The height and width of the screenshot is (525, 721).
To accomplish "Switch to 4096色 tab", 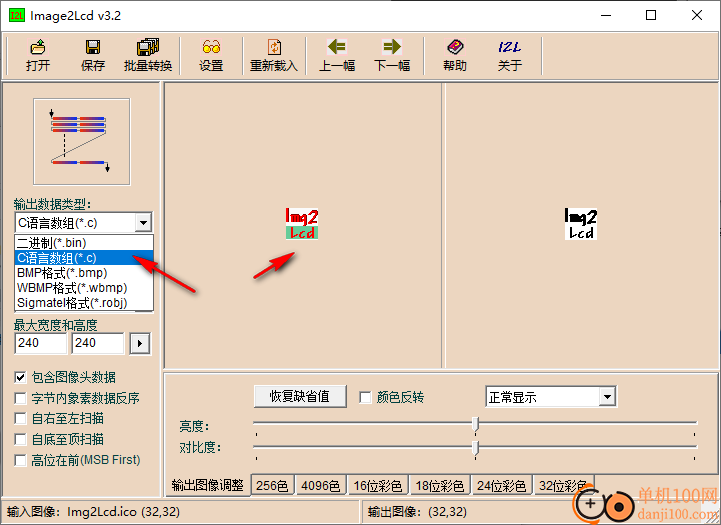I will point(320,485).
